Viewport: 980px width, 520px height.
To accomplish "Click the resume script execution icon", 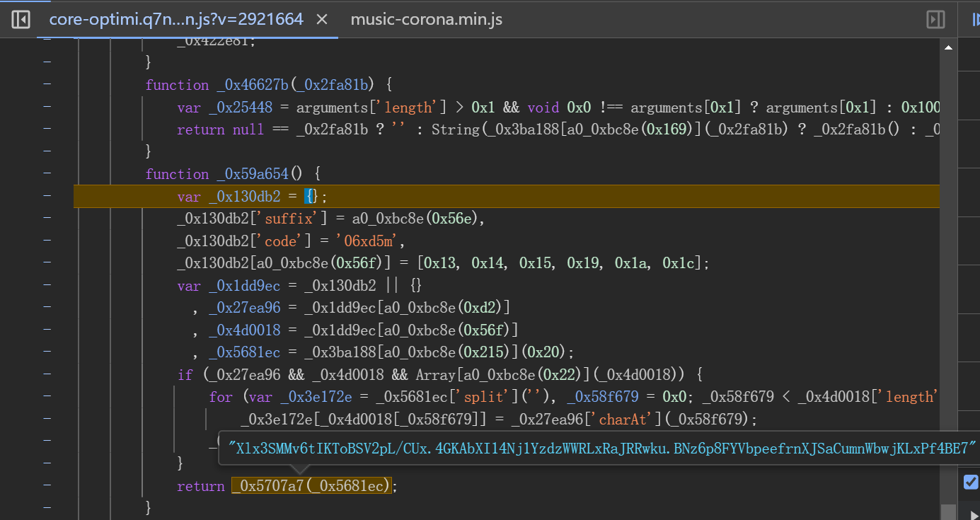I will coord(975,19).
